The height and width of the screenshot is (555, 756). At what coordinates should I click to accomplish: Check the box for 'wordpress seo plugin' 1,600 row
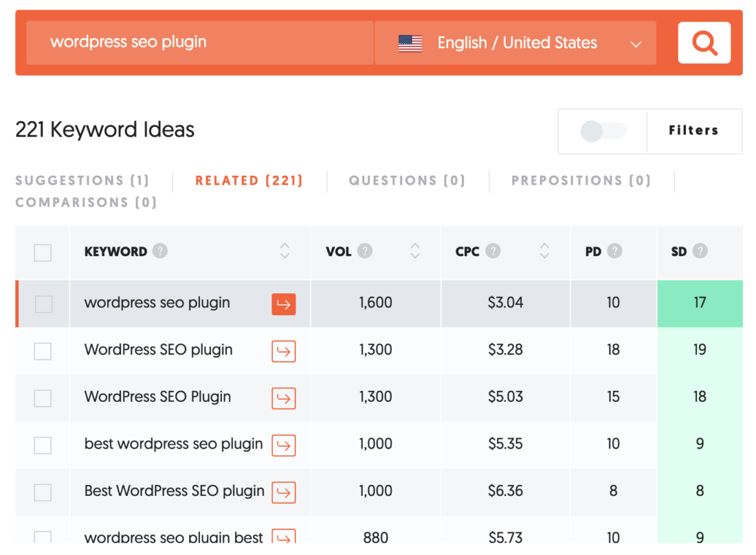click(43, 304)
